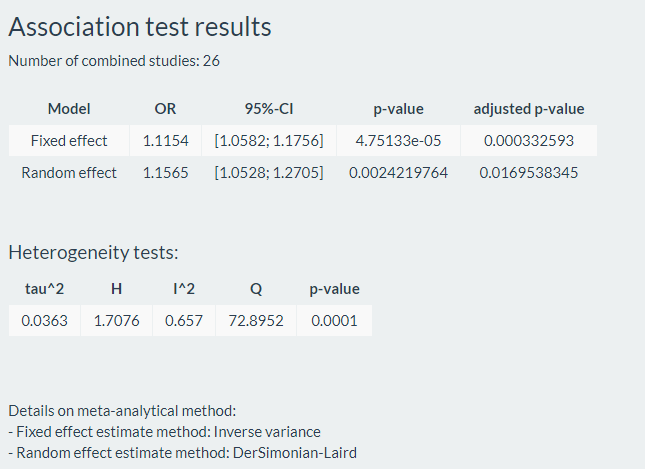645x469 pixels.
Task: Click the p-value 4.75133e-05 cell
Action: pyautogui.click(x=398, y=140)
